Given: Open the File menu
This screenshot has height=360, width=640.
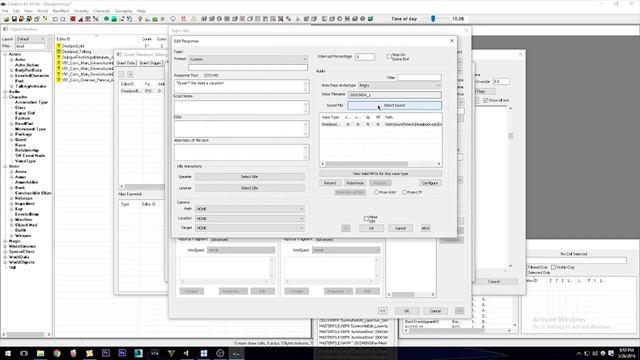Looking at the screenshot, I should click(5, 11).
